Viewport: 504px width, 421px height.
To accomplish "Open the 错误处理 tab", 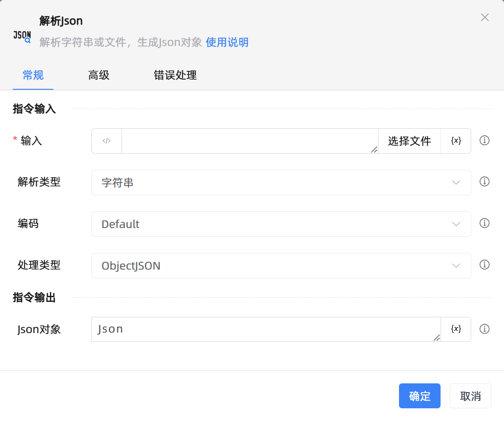I will (x=175, y=75).
